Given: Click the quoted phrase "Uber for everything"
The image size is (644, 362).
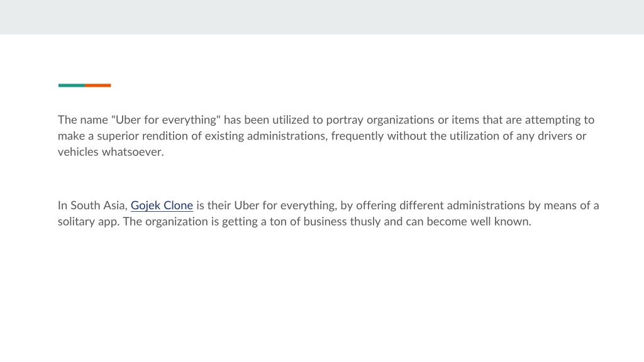Looking at the screenshot, I should tap(166, 120).
